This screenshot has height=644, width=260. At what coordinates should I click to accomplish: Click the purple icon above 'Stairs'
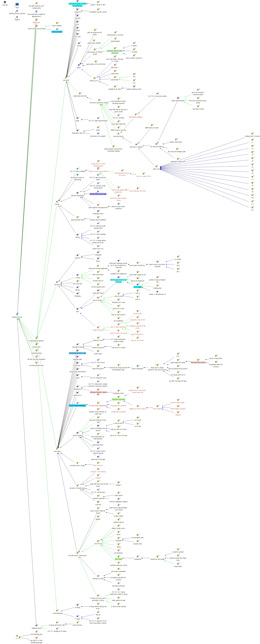coord(79,65)
